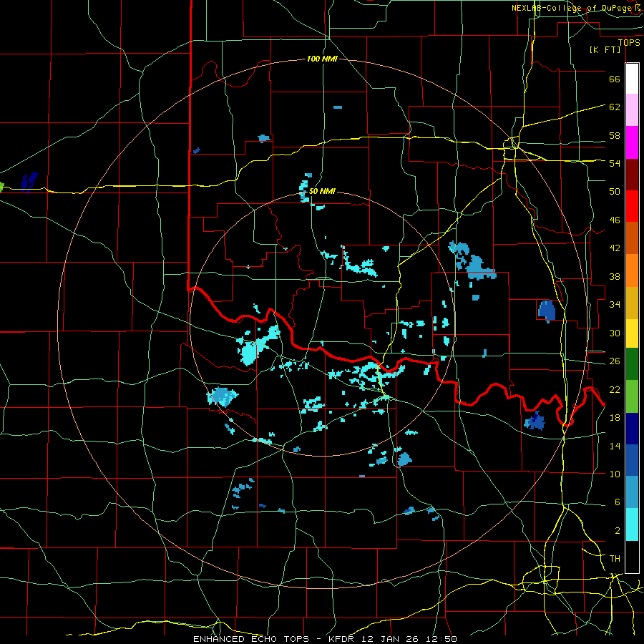Click the 'TH' threshold label

615,559
